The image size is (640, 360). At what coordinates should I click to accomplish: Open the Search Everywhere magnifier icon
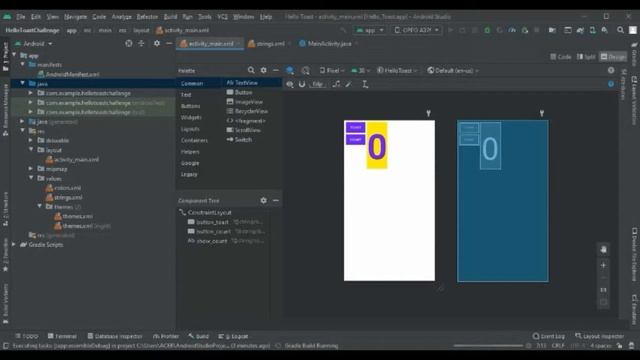pyautogui.click(x=620, y=30)
